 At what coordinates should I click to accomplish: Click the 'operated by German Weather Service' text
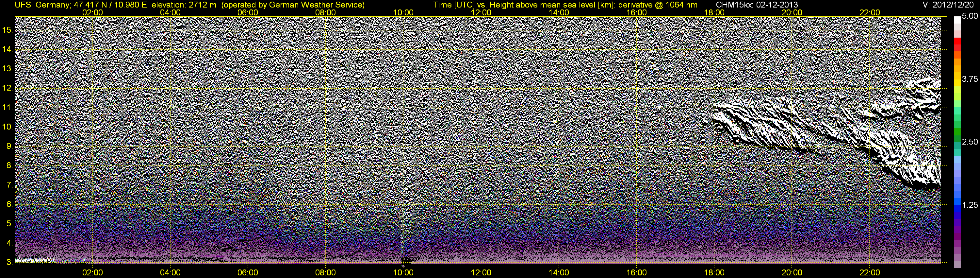293,5
